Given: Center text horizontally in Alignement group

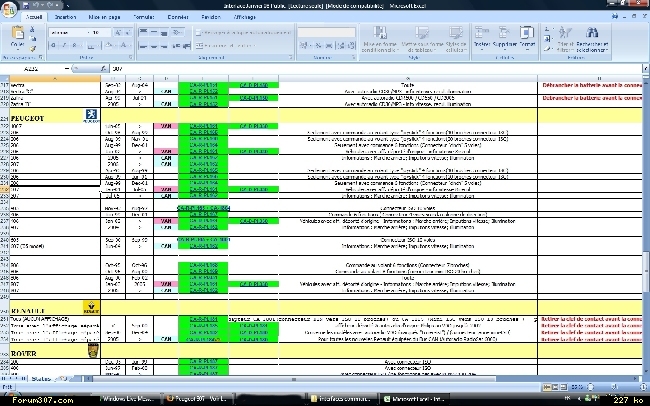Looking at the screenshot, I should tap(154, 46).
